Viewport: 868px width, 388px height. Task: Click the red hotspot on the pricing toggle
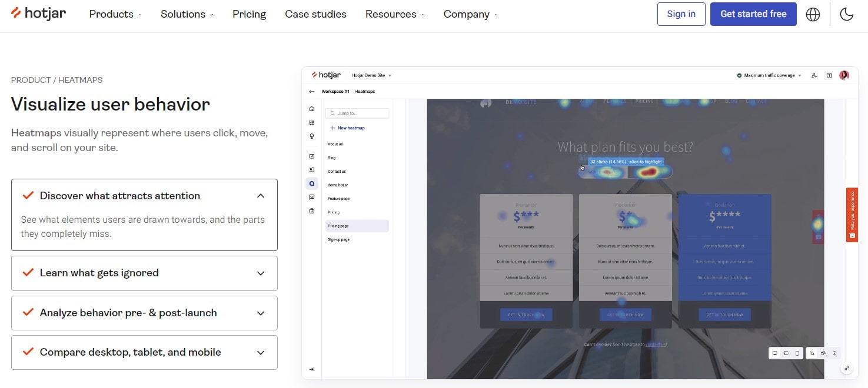(648, 172)
